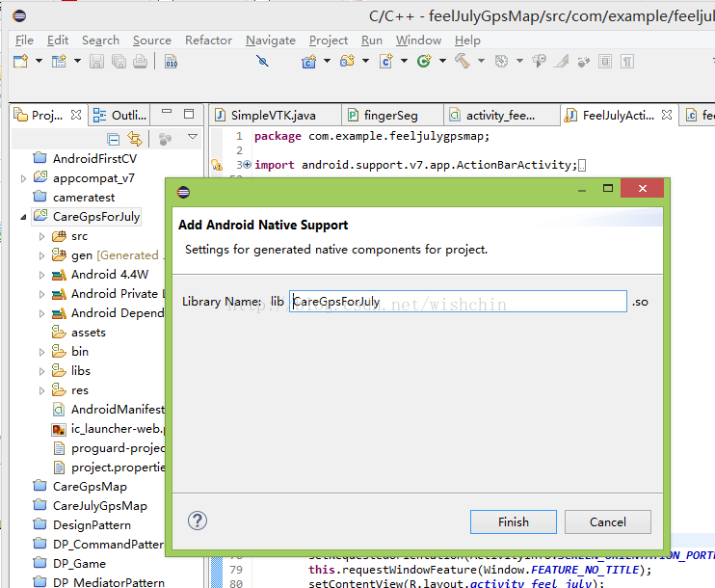Click the New C++ Class icon
The height and width of the screenshot is (588, 715).
coord(424,61)
